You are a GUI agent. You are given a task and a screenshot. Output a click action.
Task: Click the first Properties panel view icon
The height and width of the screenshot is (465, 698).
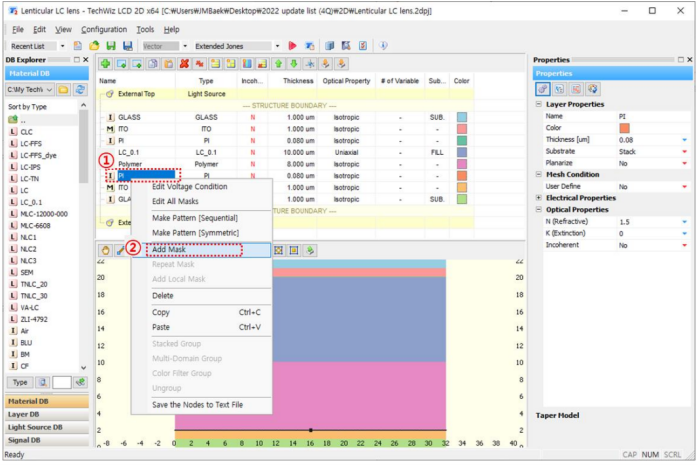(x=542, y=89)
